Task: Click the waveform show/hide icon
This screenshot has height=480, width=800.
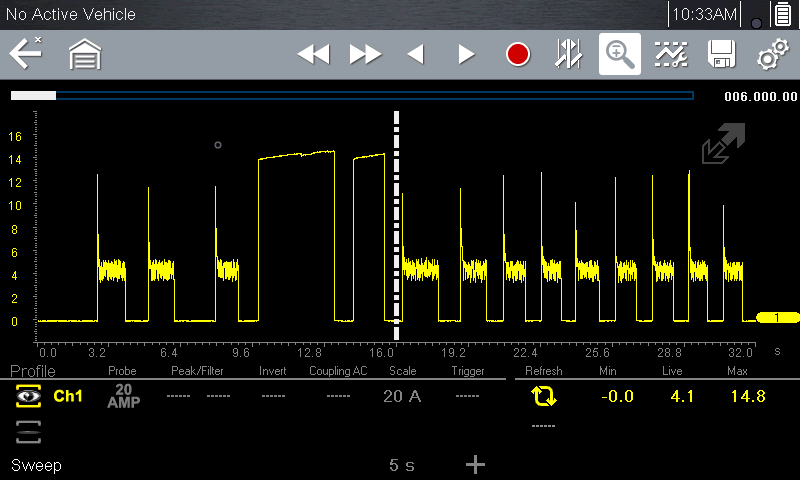Action: point(671,54)
